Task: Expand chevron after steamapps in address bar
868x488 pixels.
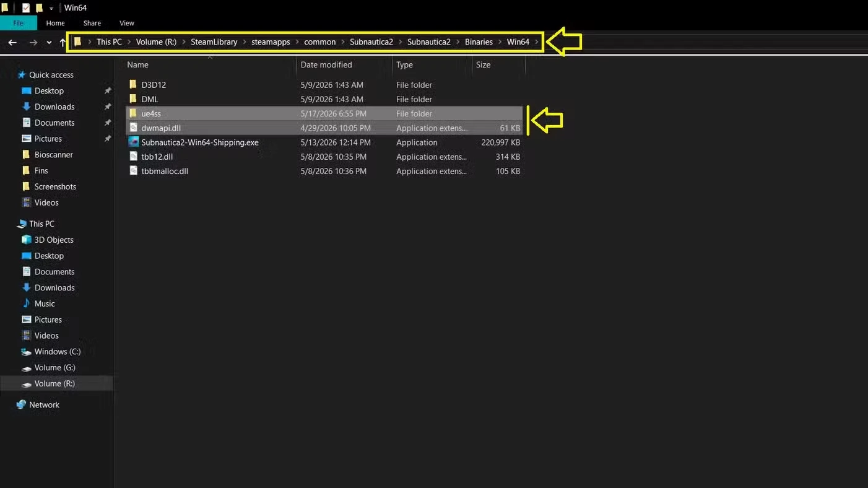Action: (297, 42)
